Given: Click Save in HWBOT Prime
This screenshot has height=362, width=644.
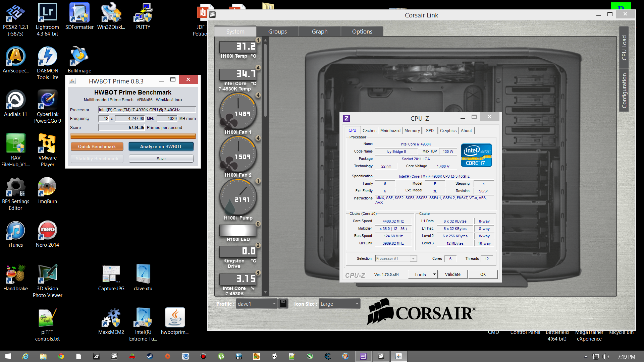Looking at the screenshot, I should click(x=161, y=159).
